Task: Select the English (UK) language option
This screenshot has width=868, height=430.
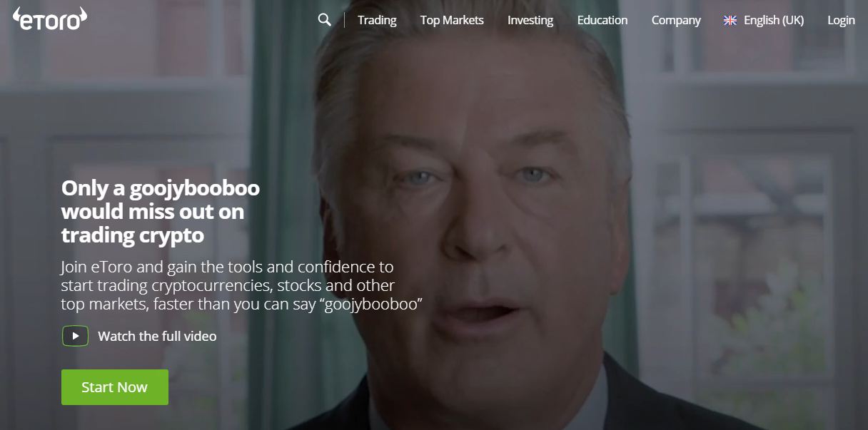Action: (774, 20)
